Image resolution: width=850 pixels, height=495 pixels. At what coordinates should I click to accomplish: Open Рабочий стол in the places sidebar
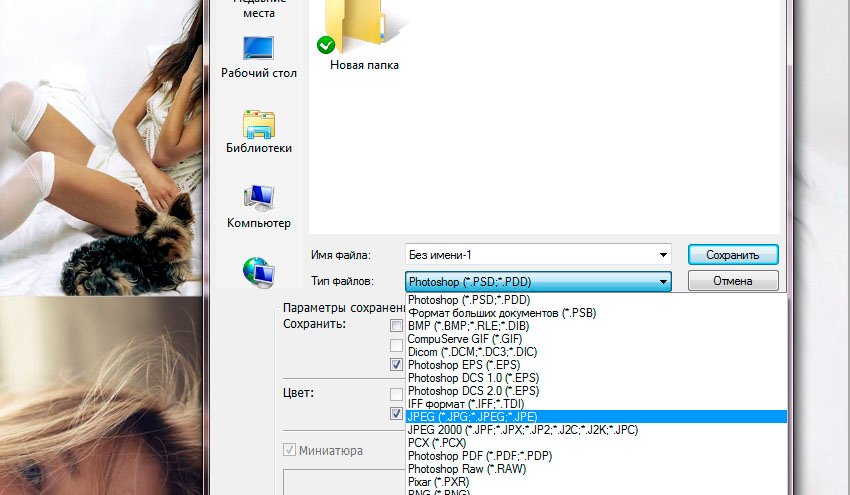point(259,57)
